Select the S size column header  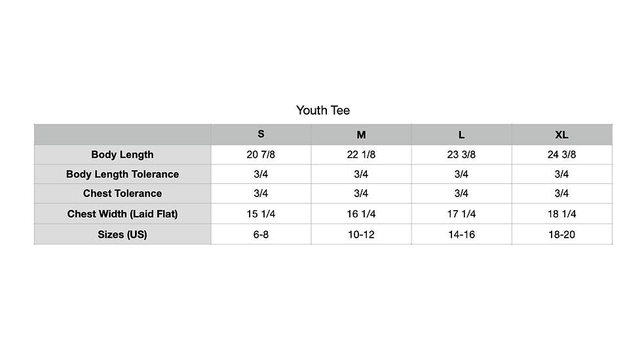[x=261, y=134]
